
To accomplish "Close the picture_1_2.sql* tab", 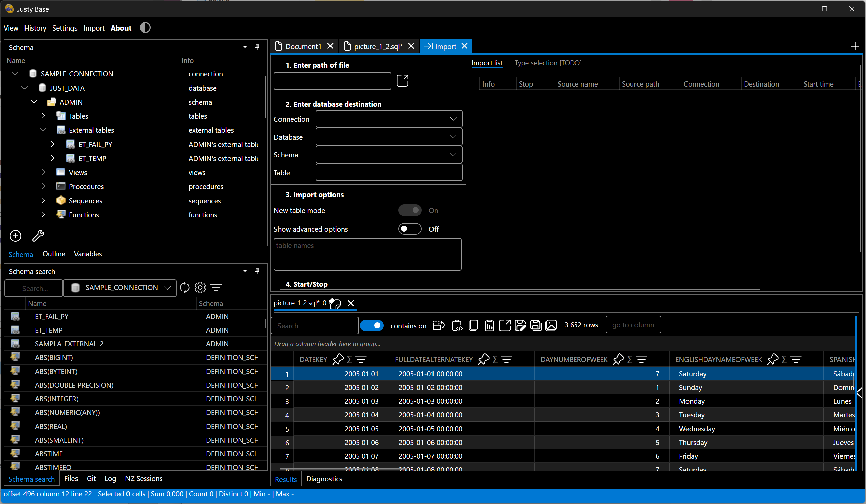I will (x=411, y=46).
